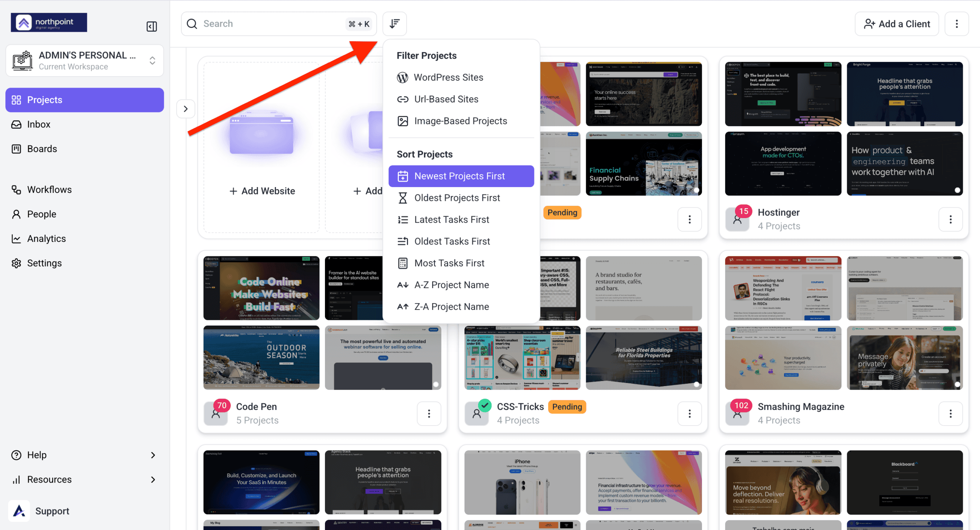980x530 pixels.
Task: Click the Workflows icon in sidebar
Action: (x=16, y=189)
